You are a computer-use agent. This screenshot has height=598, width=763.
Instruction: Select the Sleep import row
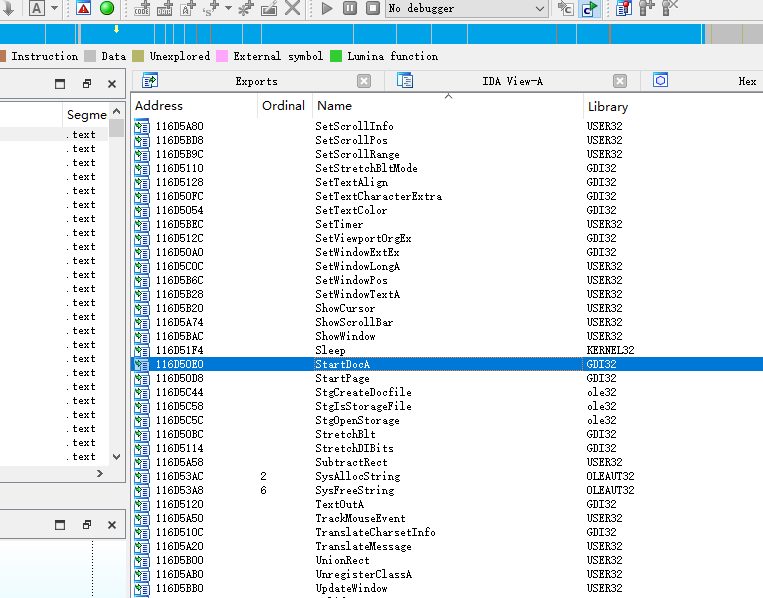(330, 351)
